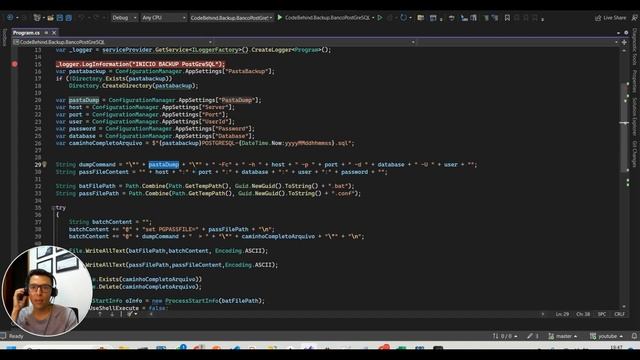Screen dimensions: 640x360
Task: Click the Windows Start button on taskbar
Action: (x=11, y=349)
